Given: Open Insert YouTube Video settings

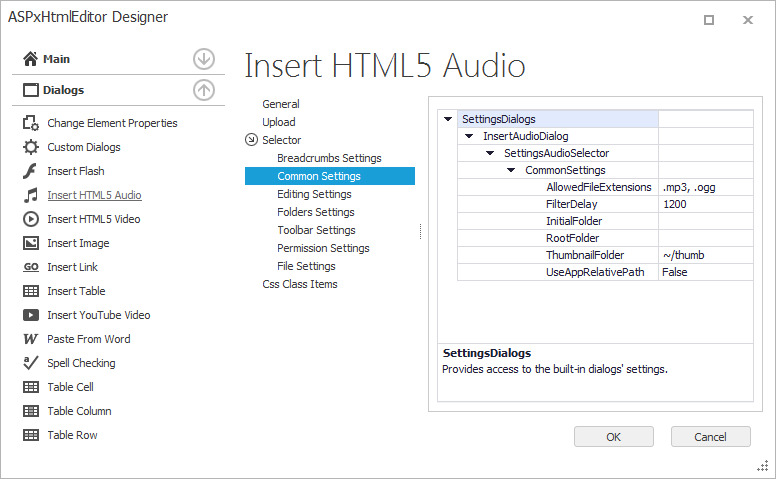Looking at the screenshot, I should point(98,315).
